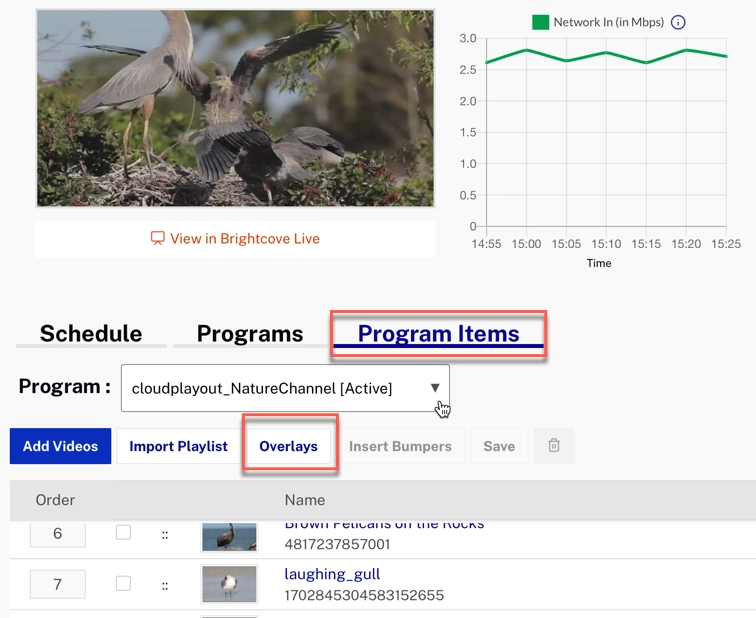Screen dimensions: 756x618
Task: Open the Overlays dialog
Action: point(288,446)
